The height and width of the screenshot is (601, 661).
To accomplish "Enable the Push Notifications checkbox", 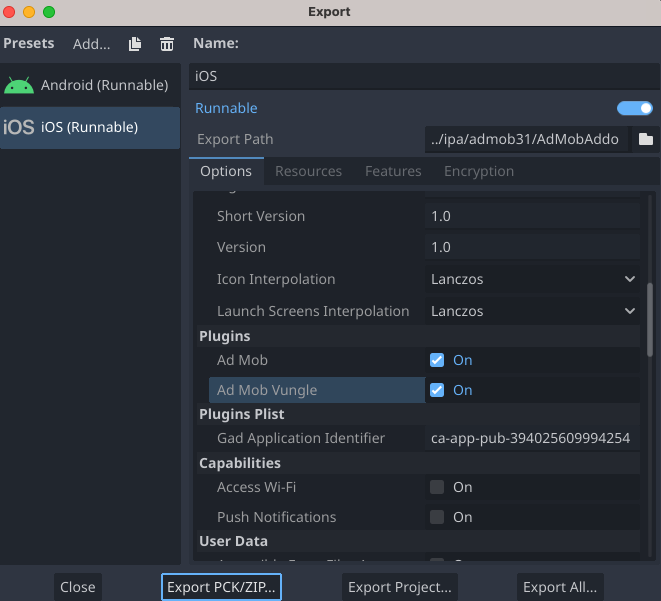I will pos(437,517).
